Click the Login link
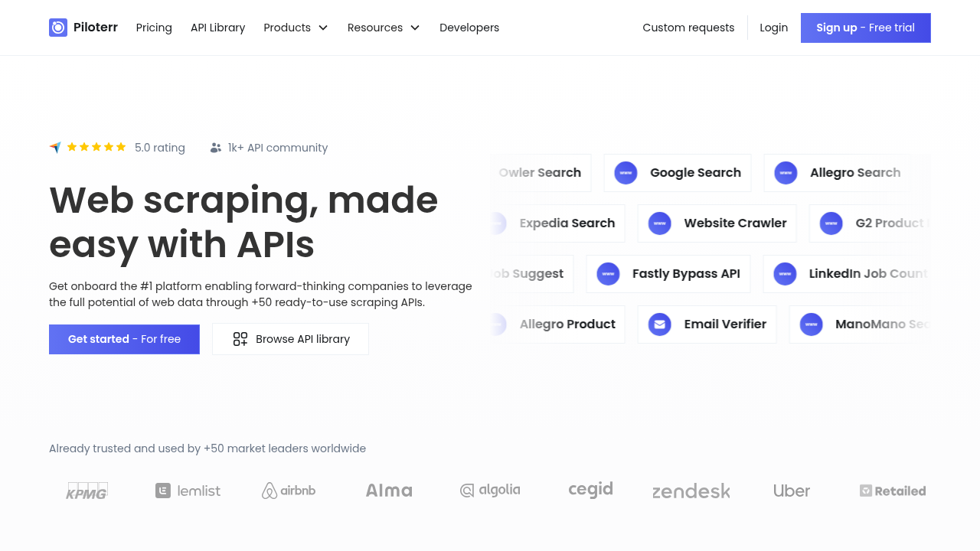 (x=773, y=28)
